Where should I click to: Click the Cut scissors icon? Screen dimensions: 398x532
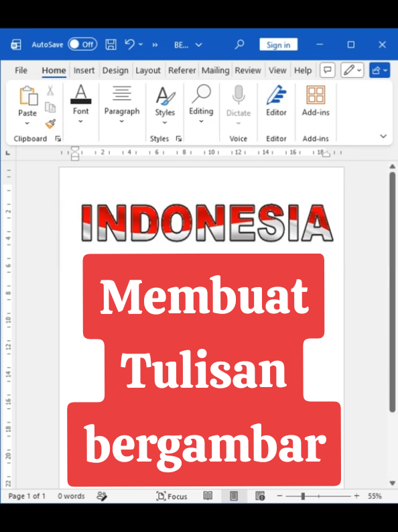(x=50, y=91)
